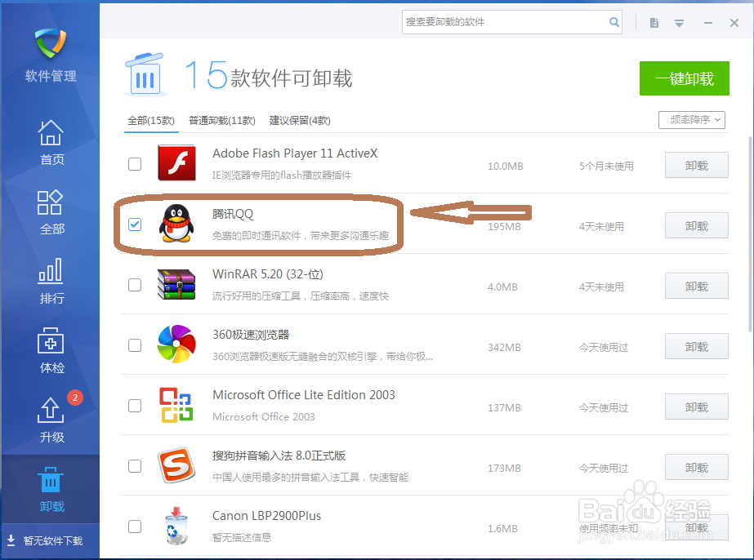Click the 342MB size value
Viewport: 754px width, 560px height.
point(504,347)
